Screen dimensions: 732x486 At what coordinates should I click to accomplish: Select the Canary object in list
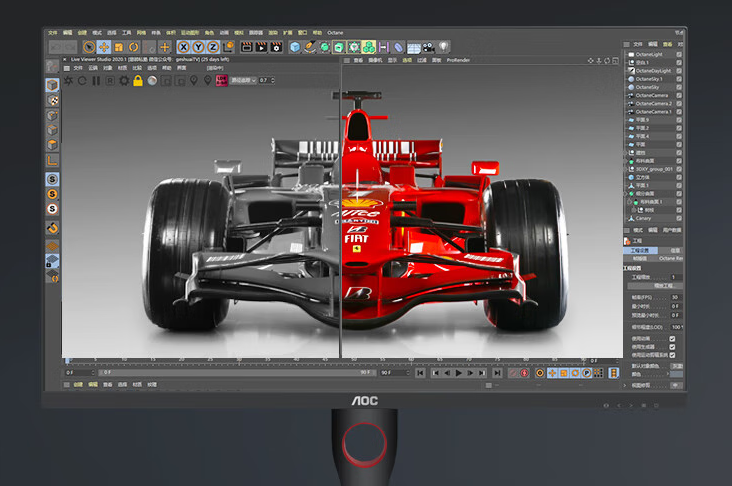(645, 217)
